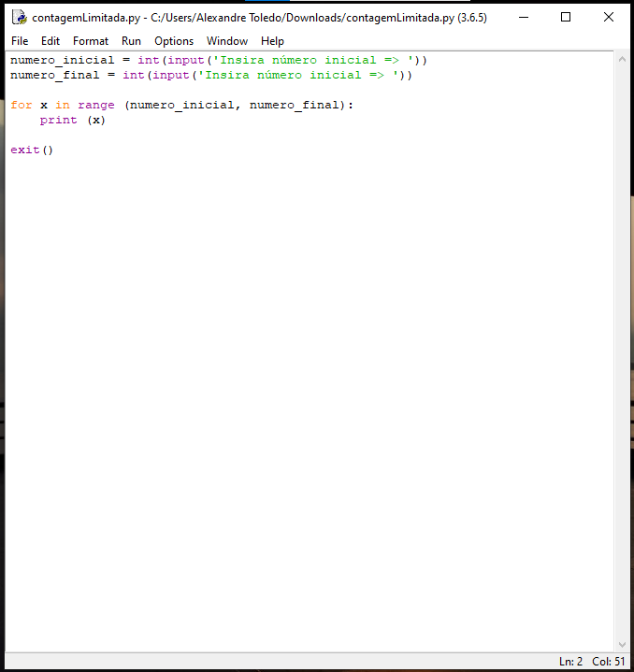This screenshot has width=634, height=672.
Task: Click on the exit() line
Action: pyautogui.click(x=32, y=150)
